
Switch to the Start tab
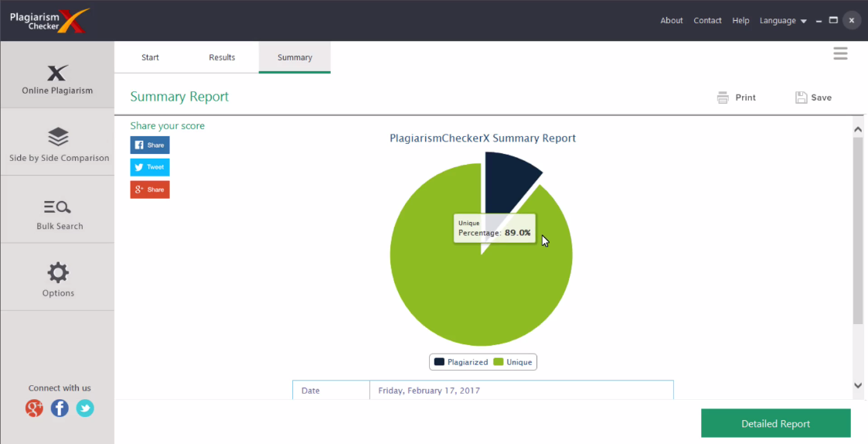[150, 57]
